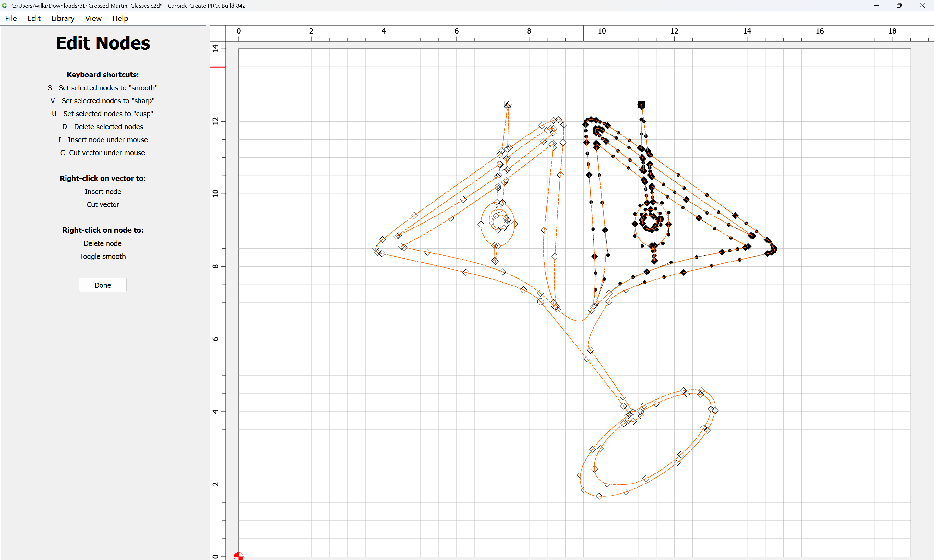The width and height of the screenshot is (934, 560).
Task: Open the View menu
Action: pyautogui.click(x=93, y=18)
